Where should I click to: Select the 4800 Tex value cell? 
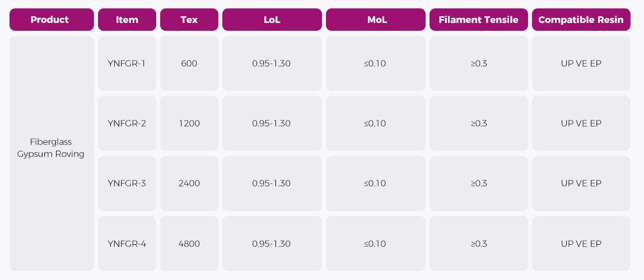pyautogui.click(x=189, y=244)
